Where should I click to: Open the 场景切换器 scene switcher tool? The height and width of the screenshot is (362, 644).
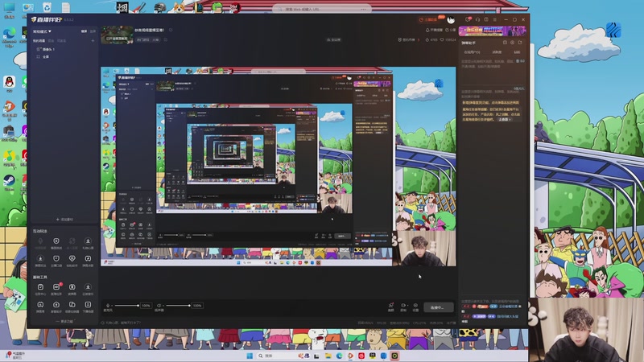[72, 306]
